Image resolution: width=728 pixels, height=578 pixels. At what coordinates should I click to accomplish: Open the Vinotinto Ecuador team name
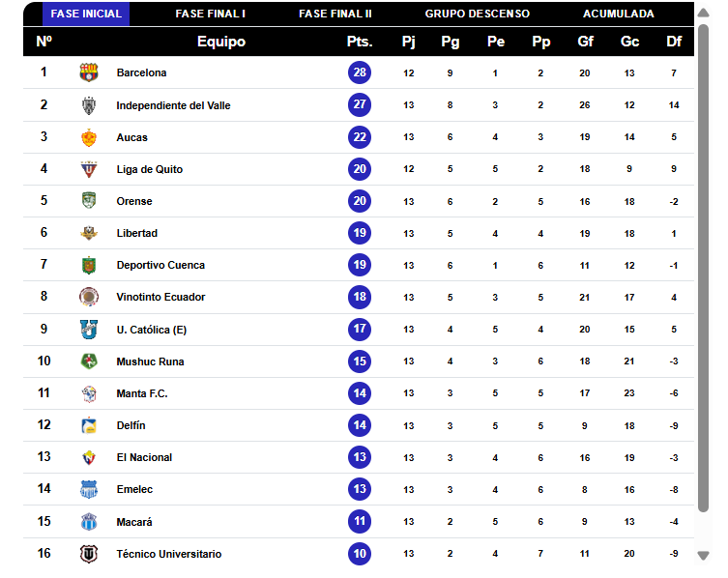tap(160, 297)
